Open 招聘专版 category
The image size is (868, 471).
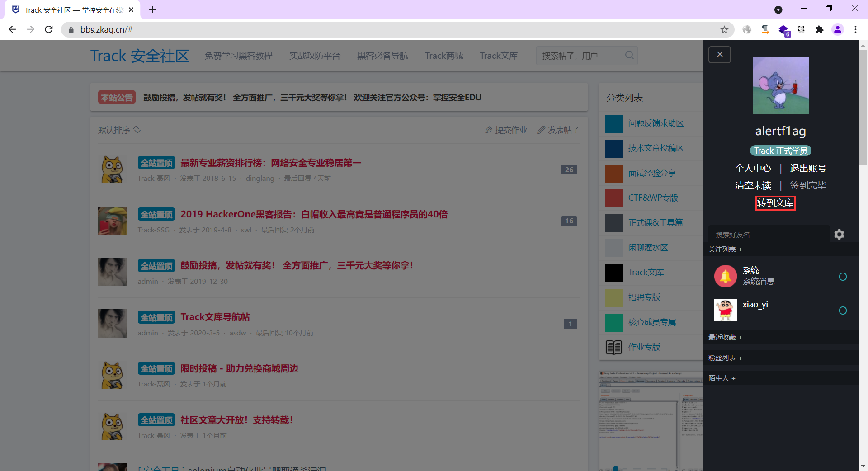[644, 297]
